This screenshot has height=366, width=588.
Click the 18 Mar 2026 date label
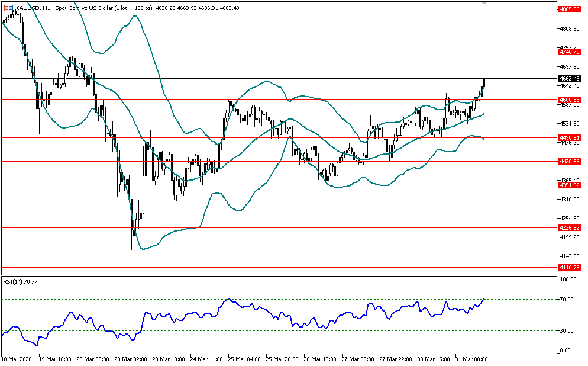point(15,359)
